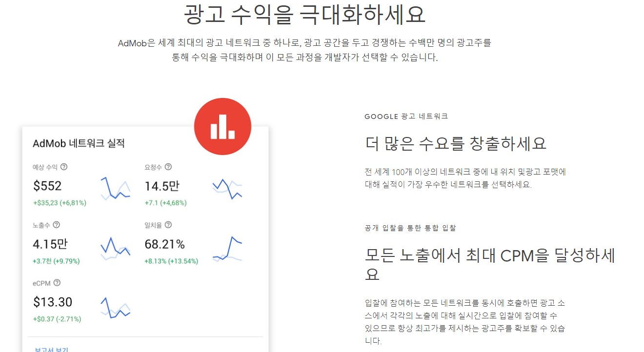Click the GOOGLE 광고 네트워크 label

pos(406,117)
